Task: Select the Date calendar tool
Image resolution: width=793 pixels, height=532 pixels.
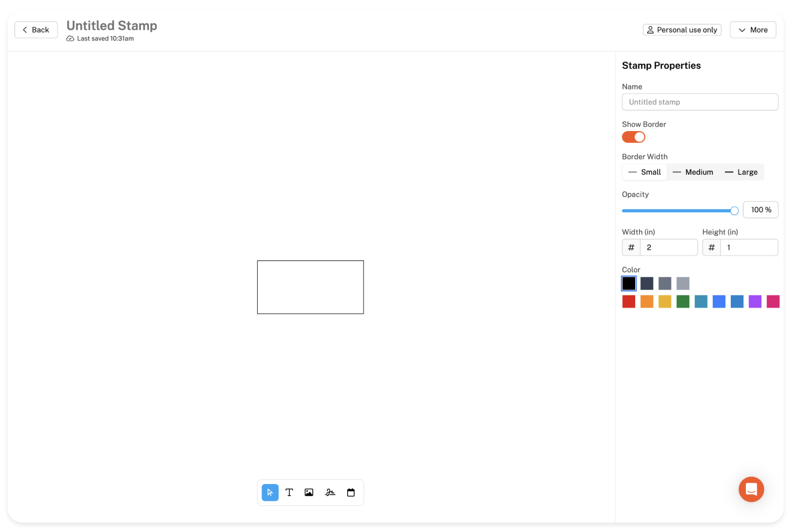Action: click(351, 492)
